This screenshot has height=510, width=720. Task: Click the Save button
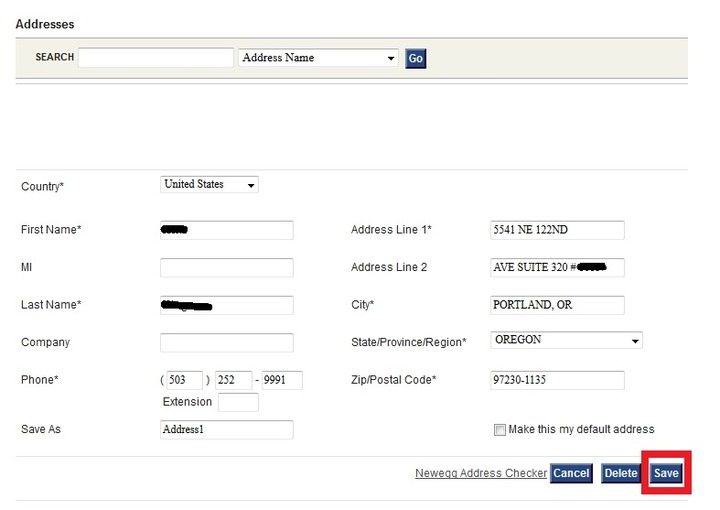pyautogui.click(x=666, y=473)
